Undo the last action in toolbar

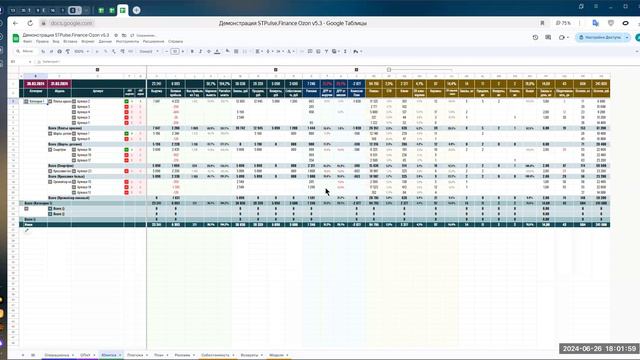43,51
